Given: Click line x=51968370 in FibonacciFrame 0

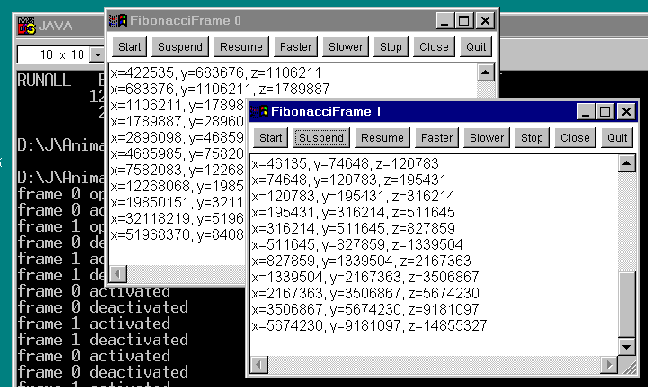Looking at the screenshot, I should (x=177, y=235).
